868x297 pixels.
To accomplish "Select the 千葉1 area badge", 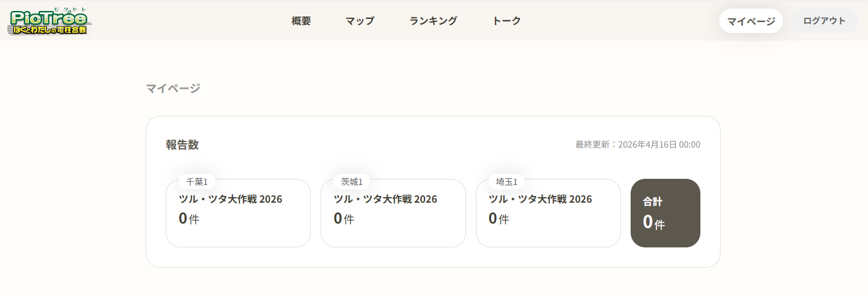I will pos(197,182).
